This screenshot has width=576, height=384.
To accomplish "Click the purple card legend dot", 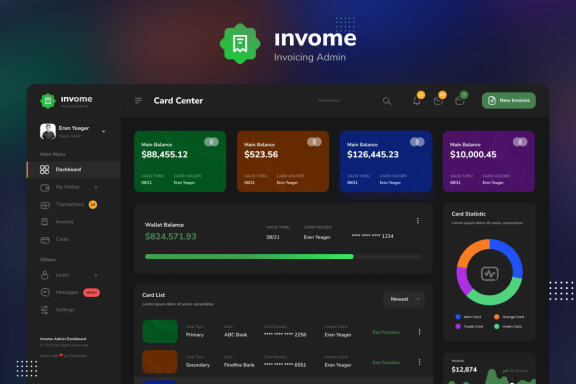I will [x=458, y=326].
